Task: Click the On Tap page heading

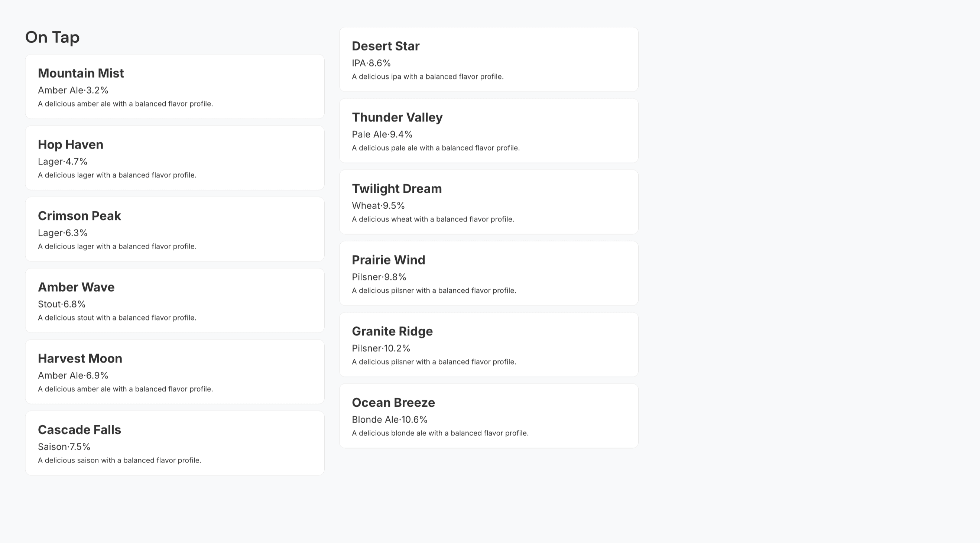Action: (52, 37)
